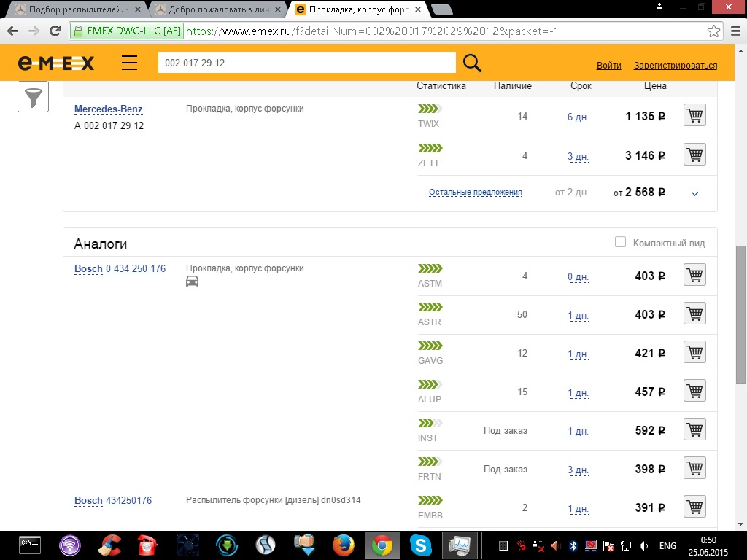This screenshot has width=747, height=560.
Task: Open the 1 дн. term for GAVG
Action: 578,354
